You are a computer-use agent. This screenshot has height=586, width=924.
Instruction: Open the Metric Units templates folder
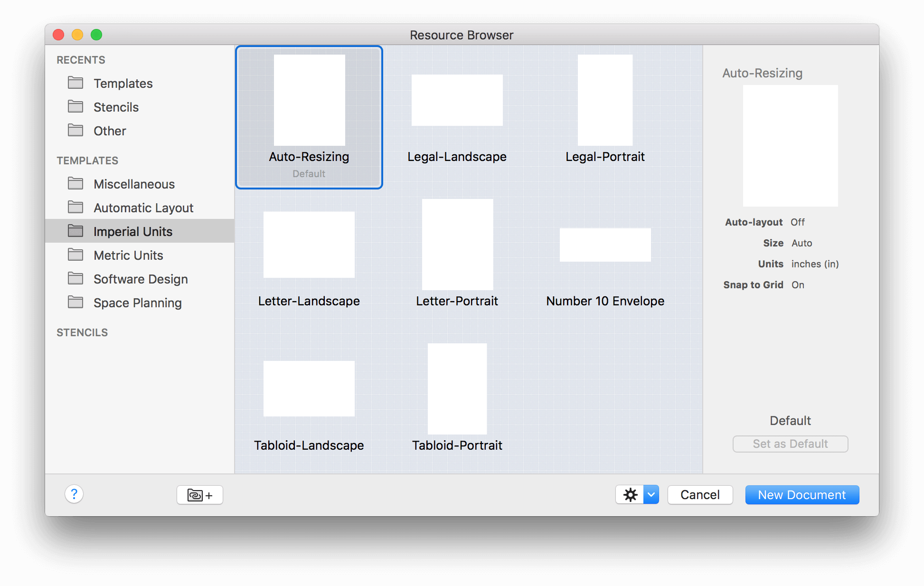pyautogui.click(x=140, y=255)
